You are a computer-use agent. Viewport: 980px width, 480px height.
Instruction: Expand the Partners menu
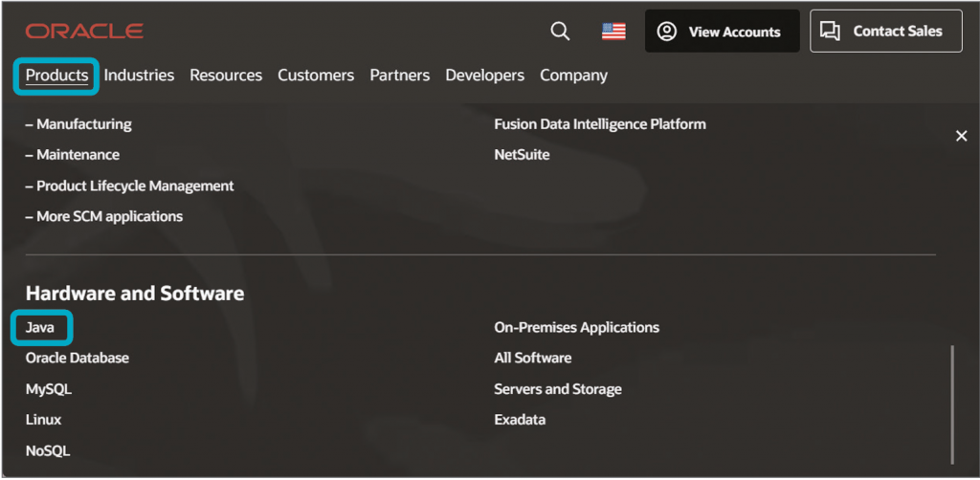point(399,76)
